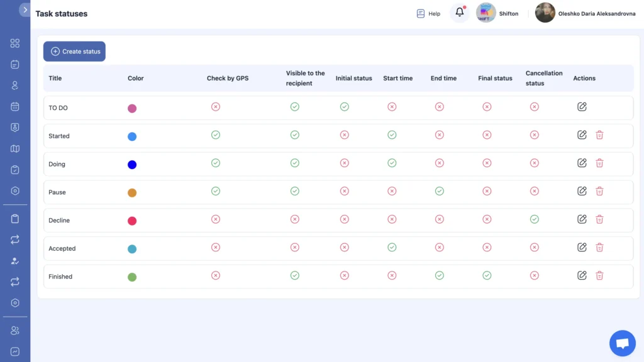Toggle Check by GPS for Doing status
Screen dimensions: 644x362
[x=216, y=163]
